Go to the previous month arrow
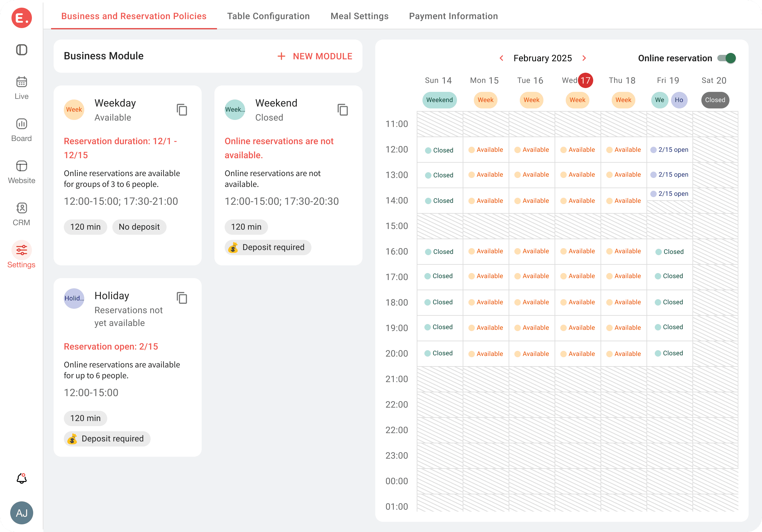 pos(502,58)
